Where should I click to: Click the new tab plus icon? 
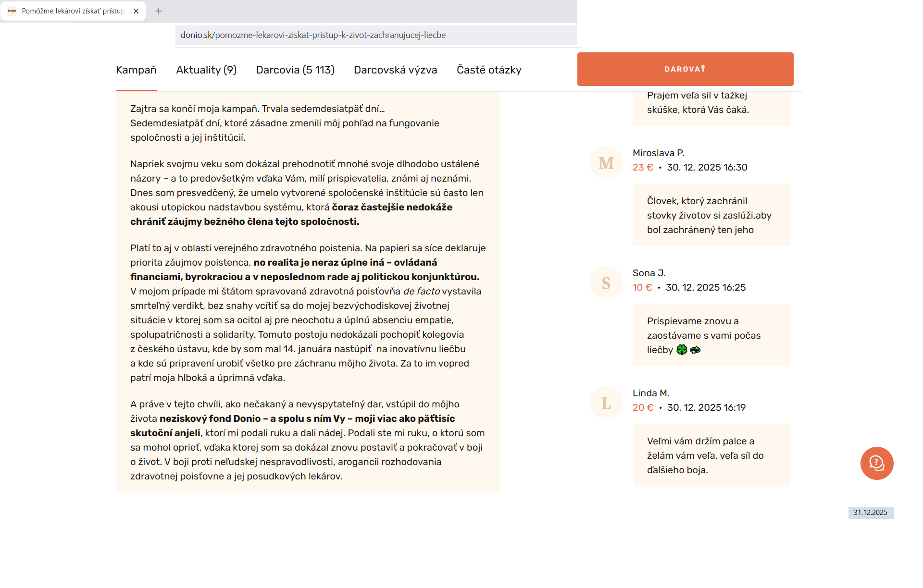[159, 11]
